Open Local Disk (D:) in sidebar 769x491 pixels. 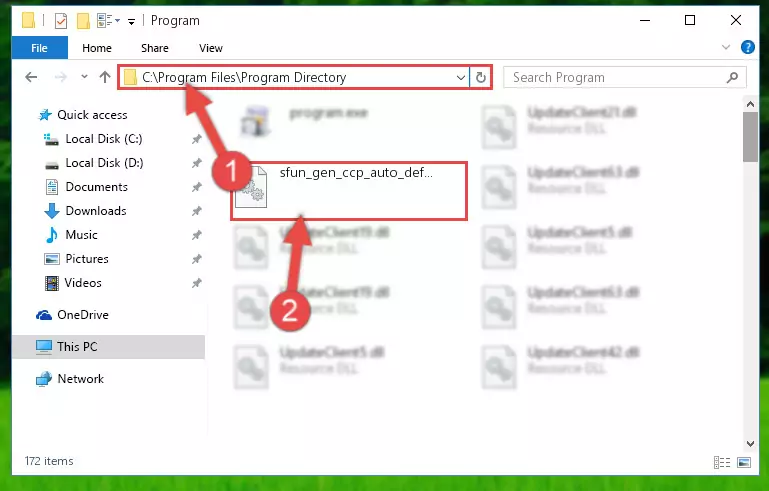104,163
